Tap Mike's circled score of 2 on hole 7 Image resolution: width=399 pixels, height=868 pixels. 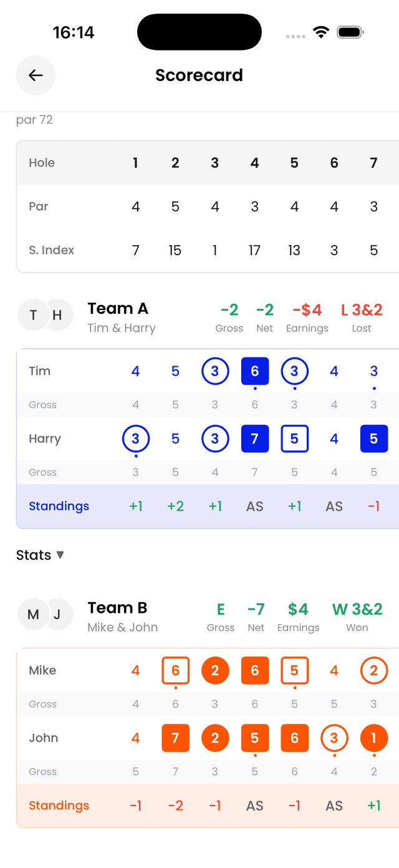(373, 670)
